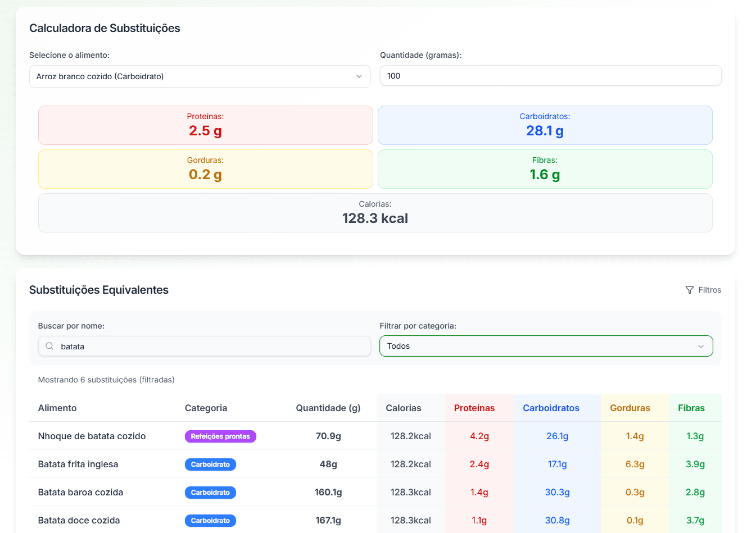
Task: Select the Batata frita inglesa row
Action: [x=375, y=464]
